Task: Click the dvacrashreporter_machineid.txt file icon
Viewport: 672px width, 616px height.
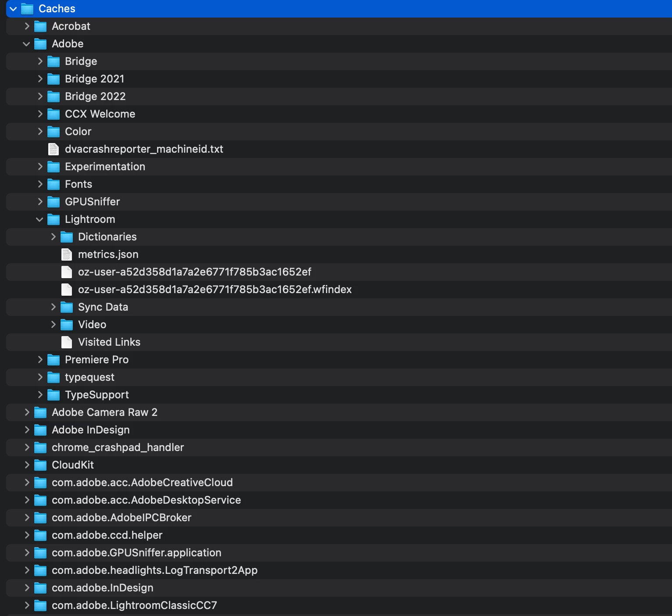Action: (x=54, y=149)
